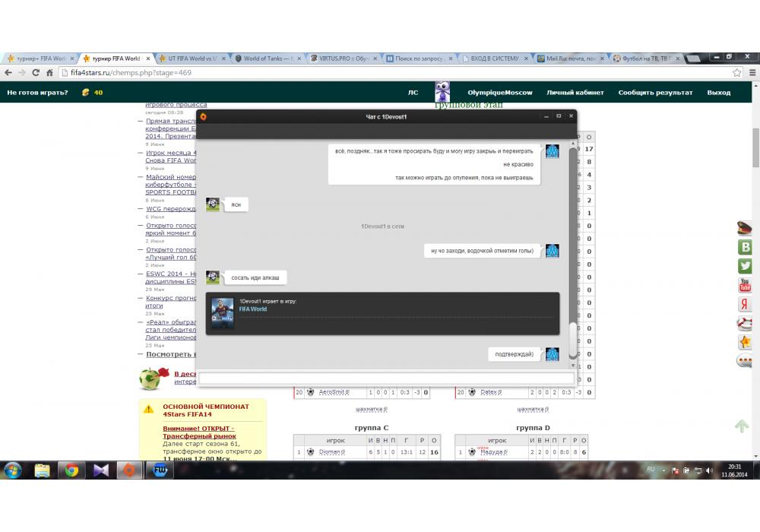
Task: Bookmark this page with the star
Action: point(737,73)
